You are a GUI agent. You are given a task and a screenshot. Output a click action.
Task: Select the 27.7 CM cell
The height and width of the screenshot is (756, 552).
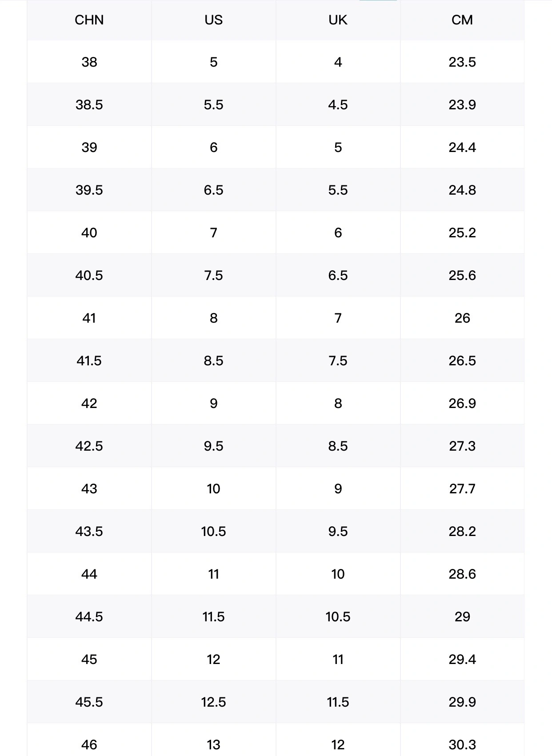click(x=462, y=488)
